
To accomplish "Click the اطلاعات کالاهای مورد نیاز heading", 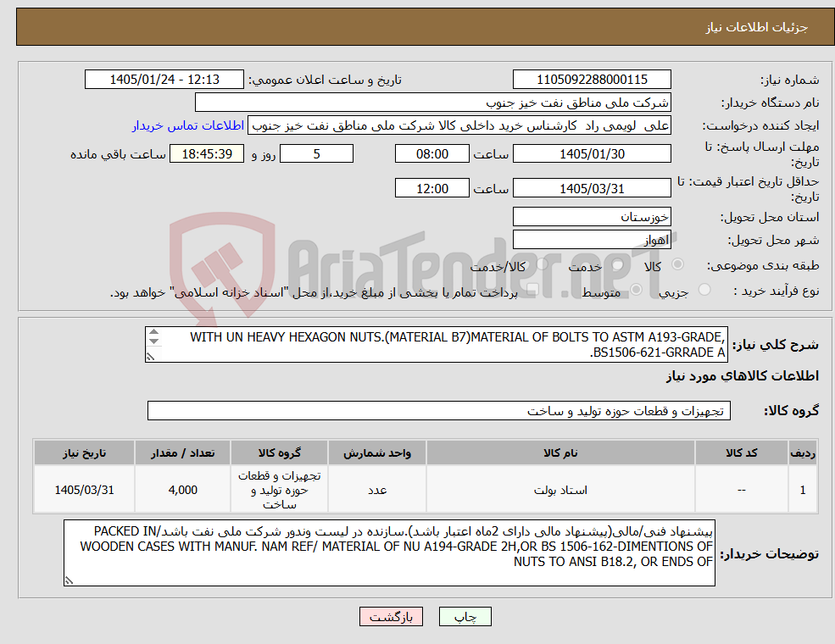I will pyautogui.click(x=742, y=375).
